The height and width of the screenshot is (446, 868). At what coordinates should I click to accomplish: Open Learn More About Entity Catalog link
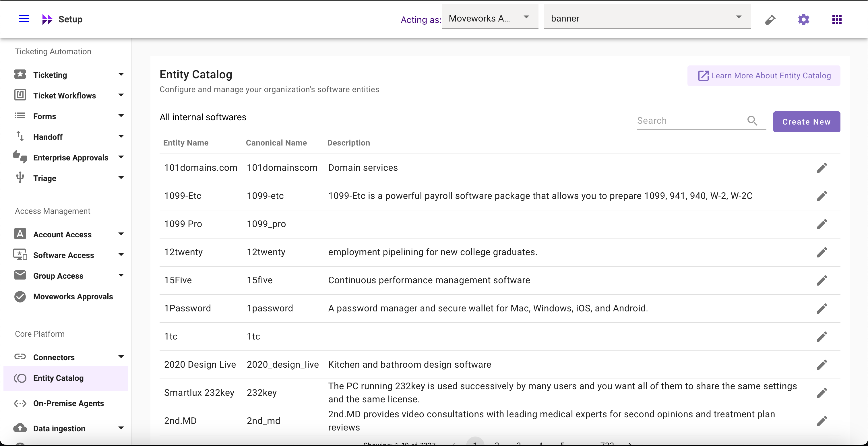(x=764, y=76)
